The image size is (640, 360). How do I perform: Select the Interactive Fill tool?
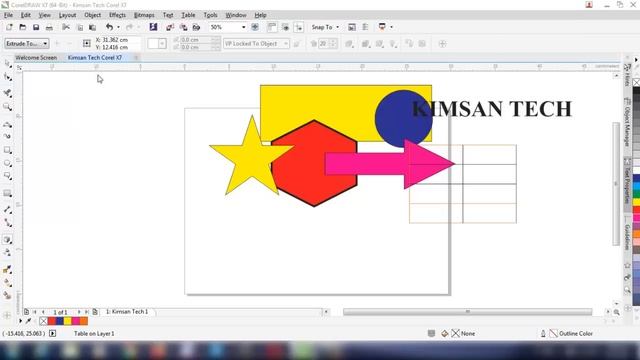click(7, 282)
